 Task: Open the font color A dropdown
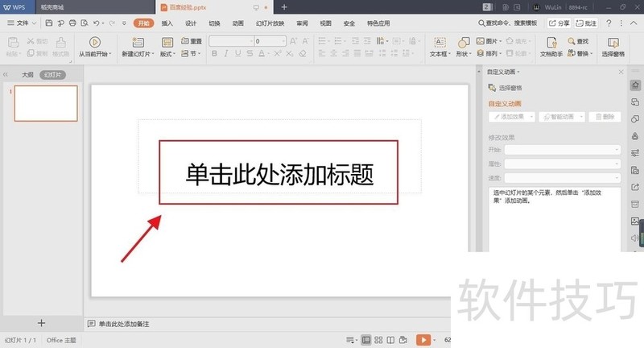point(269,54)
